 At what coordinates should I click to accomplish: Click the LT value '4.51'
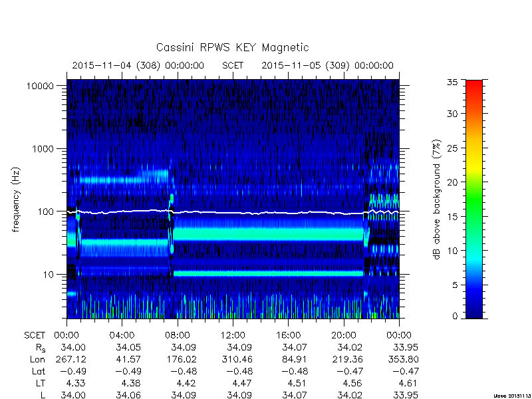(x=297, y=384)
